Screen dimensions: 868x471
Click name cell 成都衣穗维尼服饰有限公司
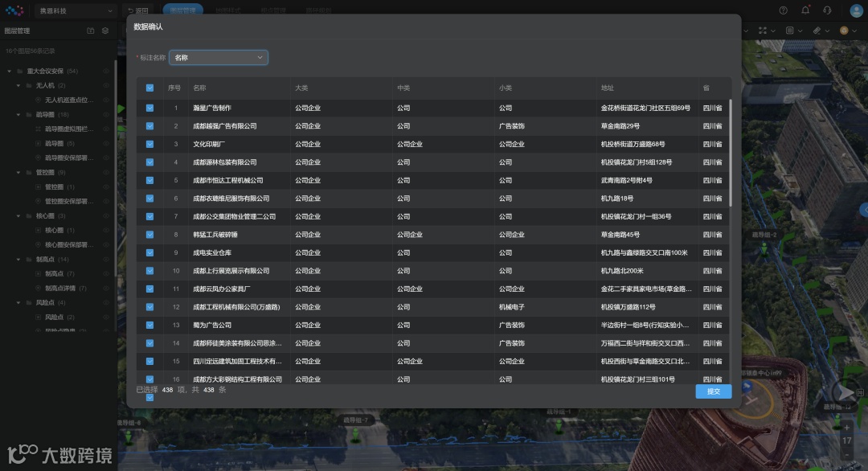pos(231,199)
